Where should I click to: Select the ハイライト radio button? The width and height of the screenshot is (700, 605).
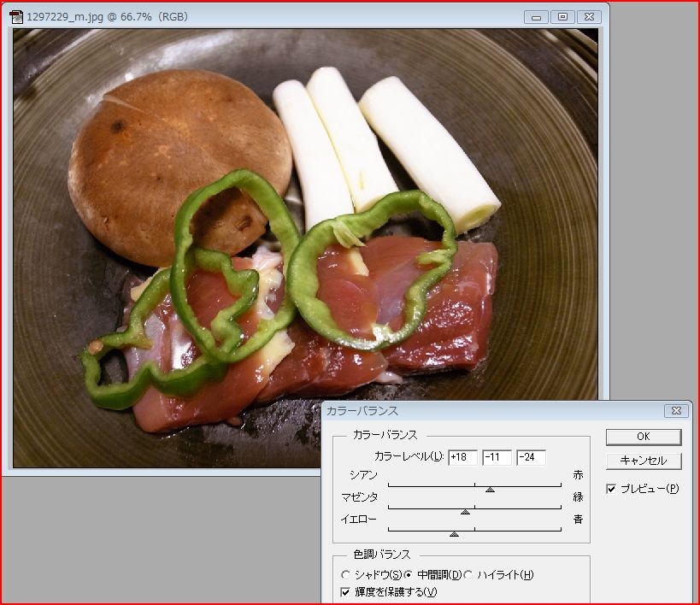468,574
